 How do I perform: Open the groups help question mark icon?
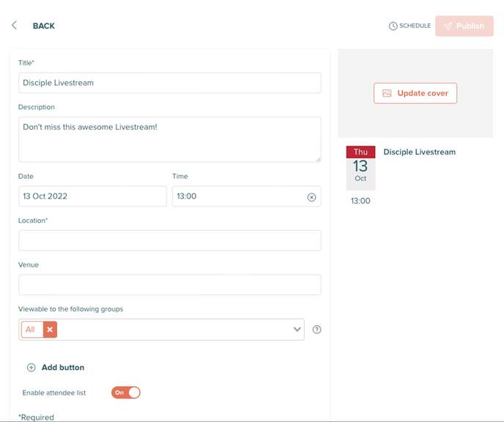[316, 330]
